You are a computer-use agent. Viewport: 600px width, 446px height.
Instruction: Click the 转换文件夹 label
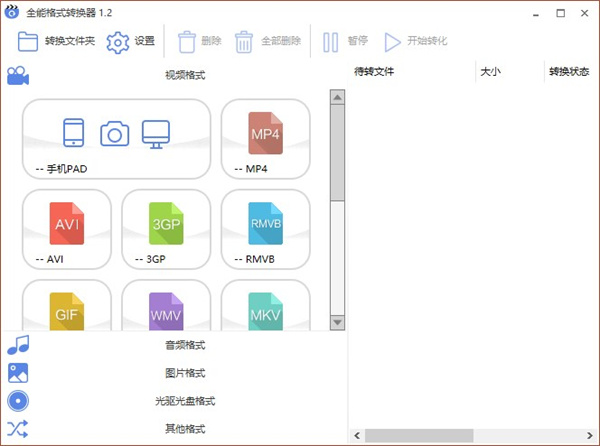[x=70, y=41]
